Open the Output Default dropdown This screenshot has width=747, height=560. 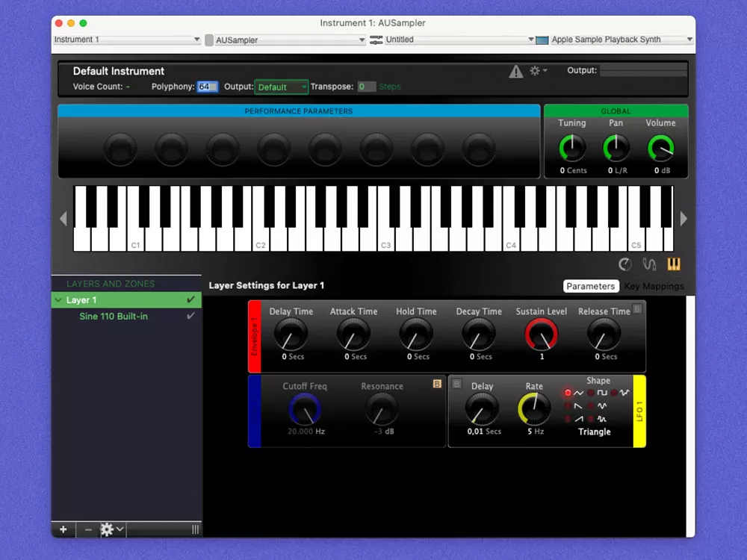(x=281, y=87)
